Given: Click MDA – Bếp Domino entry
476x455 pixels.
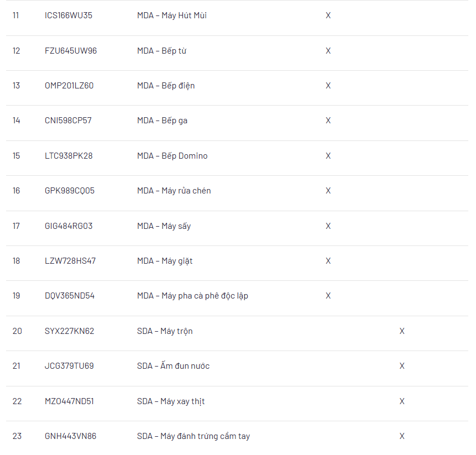Looking at the screenshot, I should [172, 156].
